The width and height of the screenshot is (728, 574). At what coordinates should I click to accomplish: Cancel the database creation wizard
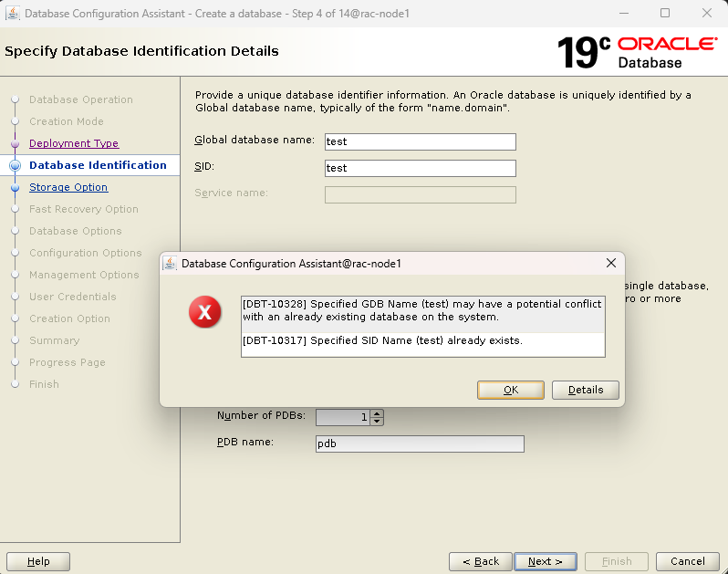[688, 561]
